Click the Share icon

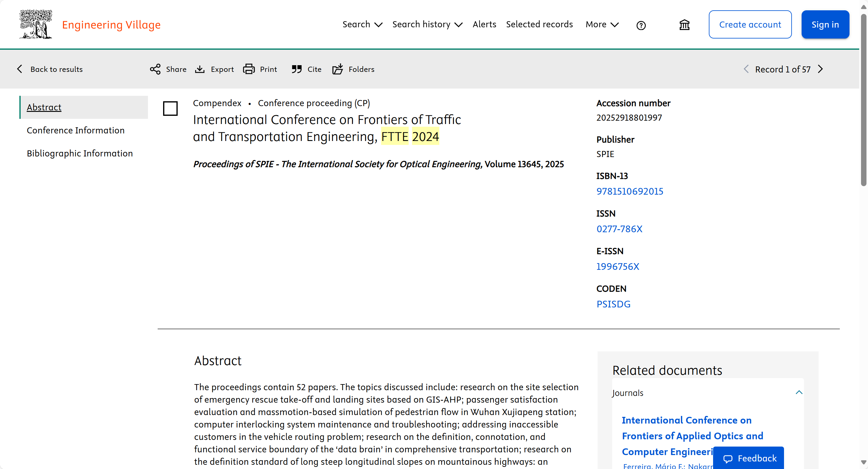pos(155,69)
